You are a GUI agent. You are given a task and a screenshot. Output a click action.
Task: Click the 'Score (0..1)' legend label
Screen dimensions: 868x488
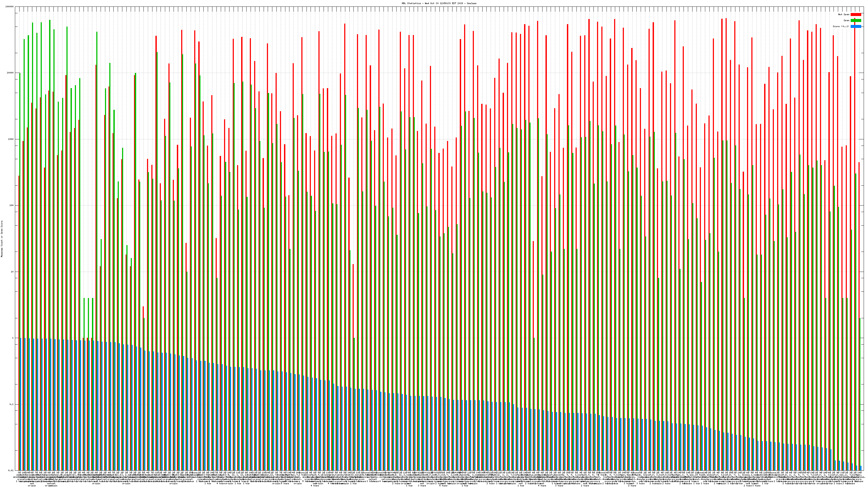[841, 26]
